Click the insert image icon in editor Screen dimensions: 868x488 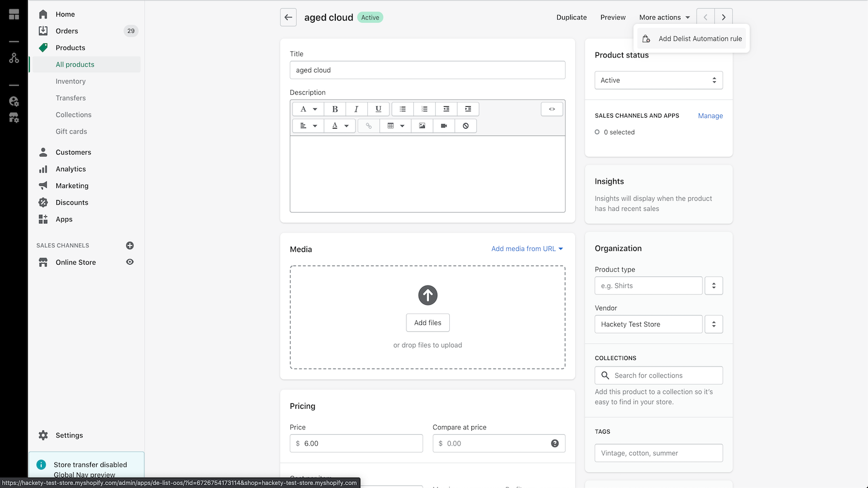point(422,126)
